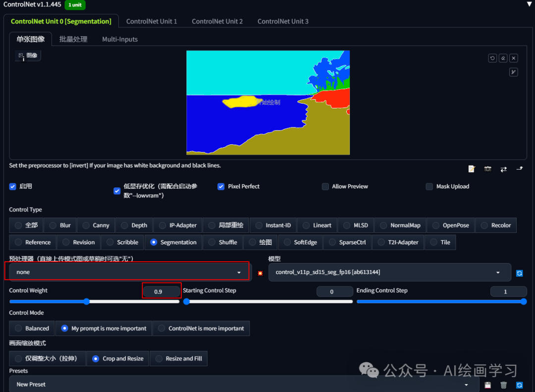Select the 局部重绘 control type
The image size is (535, 392).
pos(226,225)
